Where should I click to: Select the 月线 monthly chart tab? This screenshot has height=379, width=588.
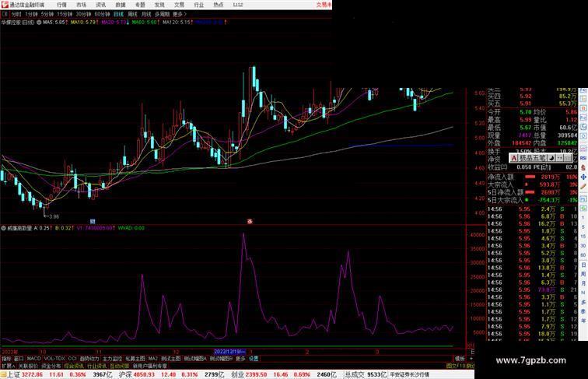(146, 14)
